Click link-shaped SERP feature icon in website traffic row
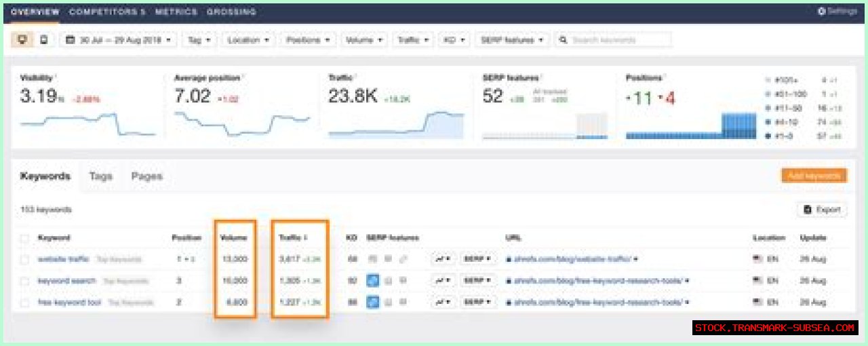 pos(403,259)
